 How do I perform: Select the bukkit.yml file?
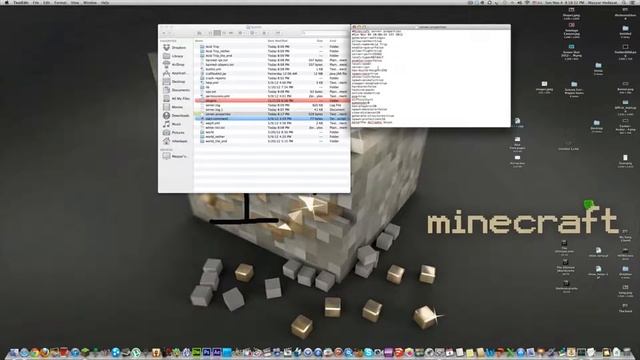pyautogui.click(x=213, y=69)
